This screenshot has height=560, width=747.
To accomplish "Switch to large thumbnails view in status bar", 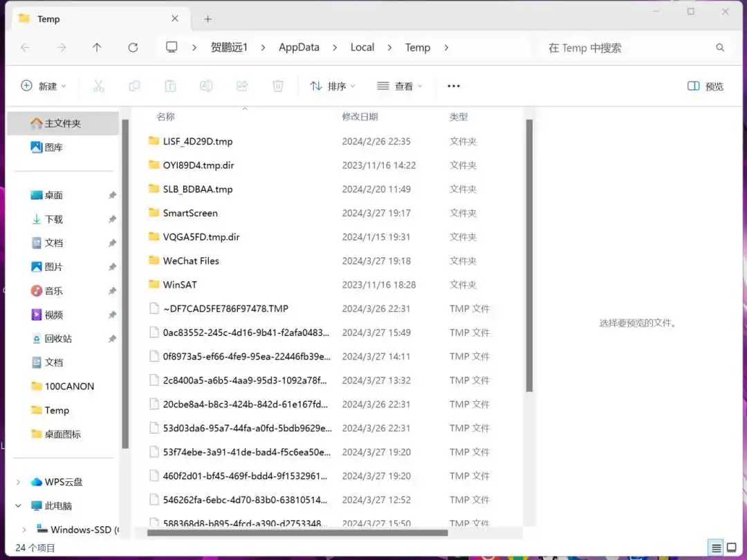I will point(732,548).
